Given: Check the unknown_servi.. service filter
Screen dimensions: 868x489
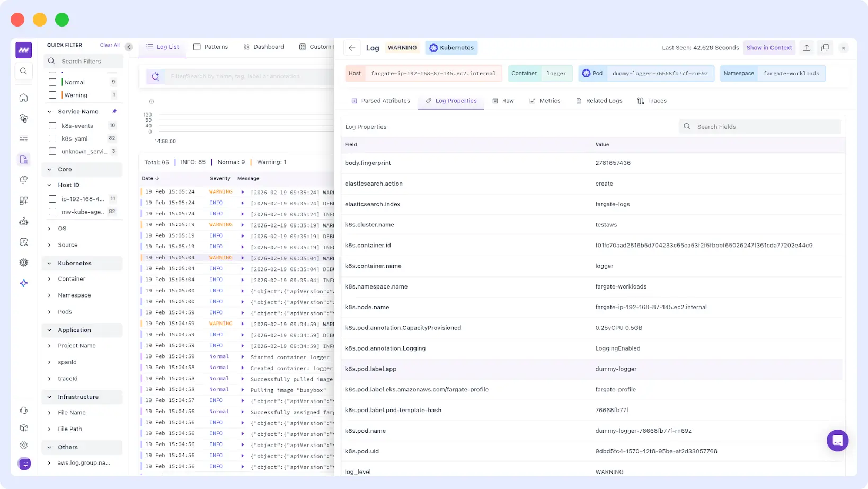Looking at the screenshot, I should (x=52, y=151).
